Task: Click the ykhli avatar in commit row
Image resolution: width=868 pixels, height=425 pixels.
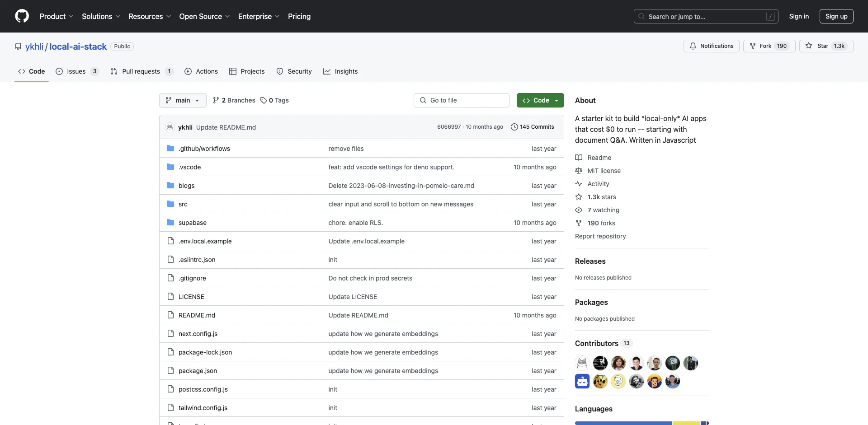Action: (170, 127)
